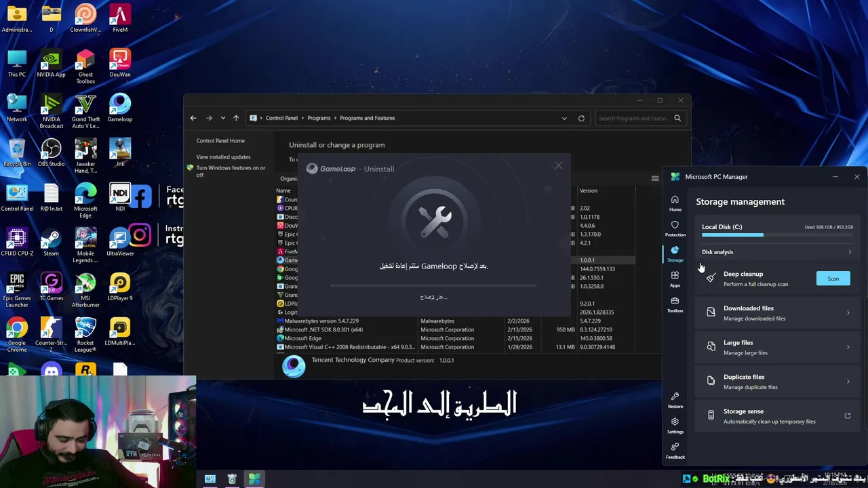
Task: Open Restore in PC Manager sidebar
Action: click(x=675, y=400)
